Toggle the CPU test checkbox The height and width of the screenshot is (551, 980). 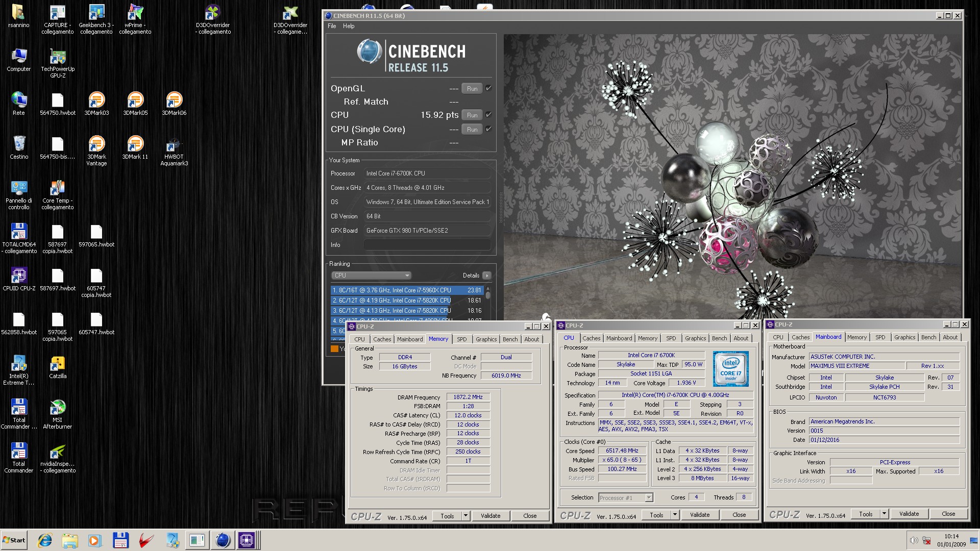488,115
